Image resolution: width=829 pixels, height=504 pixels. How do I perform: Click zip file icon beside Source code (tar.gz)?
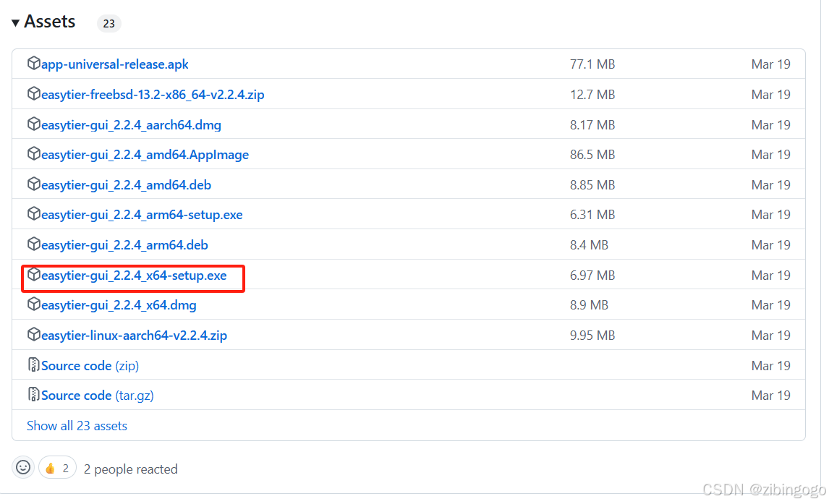[x=33, y=394]
